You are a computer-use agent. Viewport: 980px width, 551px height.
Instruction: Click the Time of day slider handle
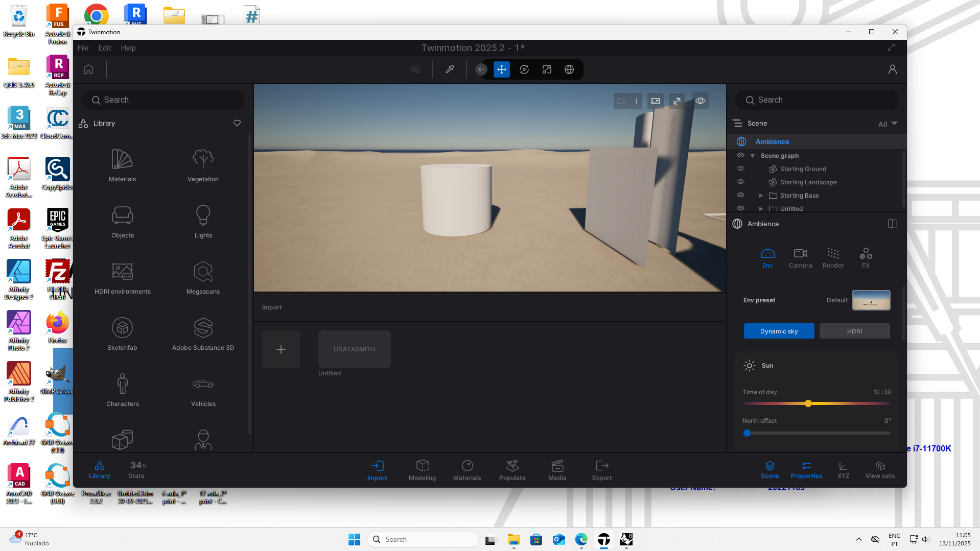click(x=808, y=403)
